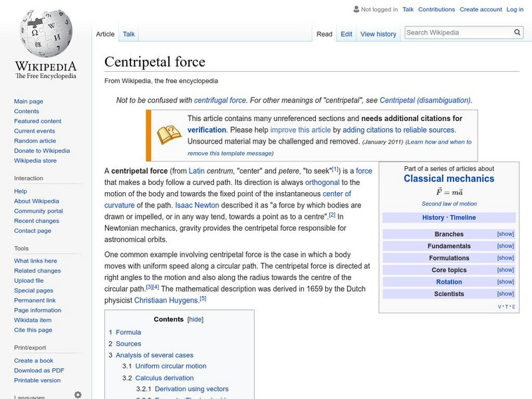Screen dimensions: 532x399
Task: Open Second law of motion link
Action: (449, 204)
